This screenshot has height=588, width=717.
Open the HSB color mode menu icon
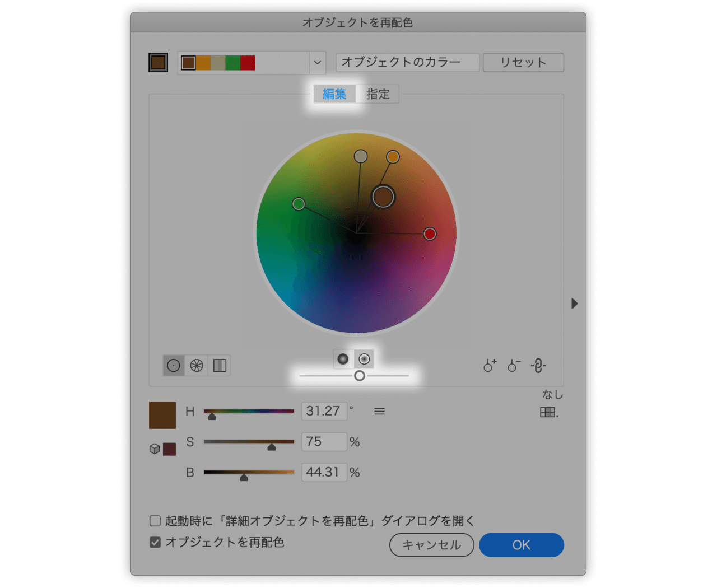[x=379, y=412]
